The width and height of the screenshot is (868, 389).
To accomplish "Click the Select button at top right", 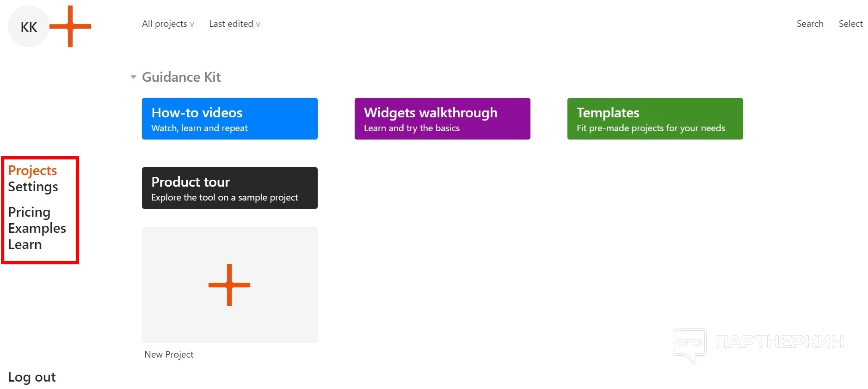I will click(x=850, y=24).
